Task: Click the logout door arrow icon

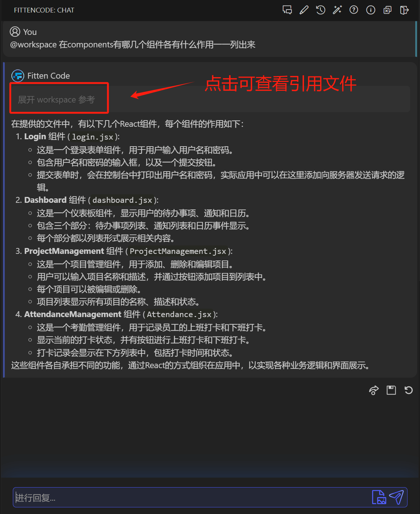Action: [404, 10]
